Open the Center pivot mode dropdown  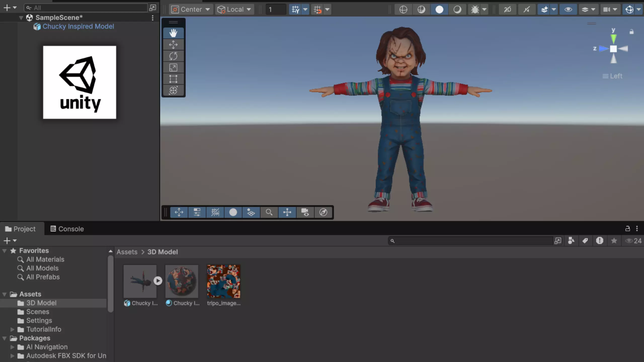191,10
